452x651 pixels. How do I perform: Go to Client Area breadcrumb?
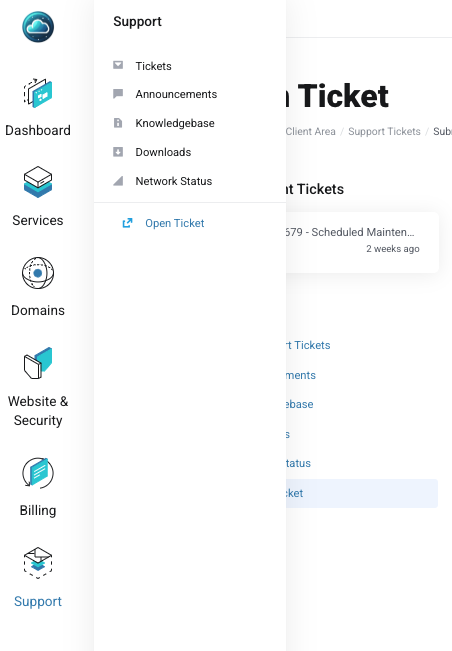[310, 132]
